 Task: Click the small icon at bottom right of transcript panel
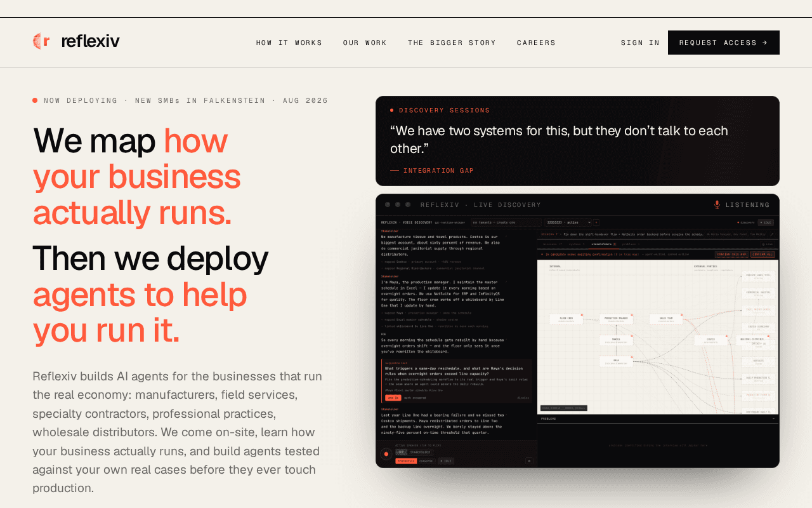(x=529, y=461)
